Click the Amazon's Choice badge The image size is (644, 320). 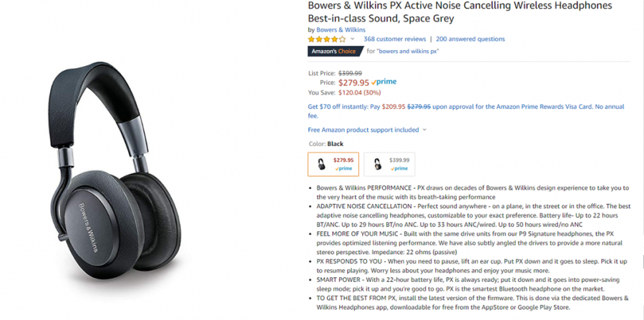(x=333, y=52)
